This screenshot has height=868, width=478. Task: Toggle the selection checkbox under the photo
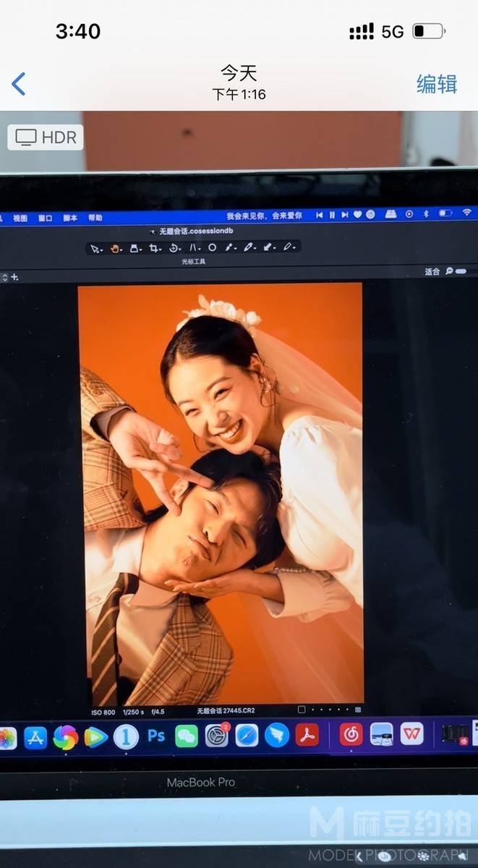click(x=302, y=710)
